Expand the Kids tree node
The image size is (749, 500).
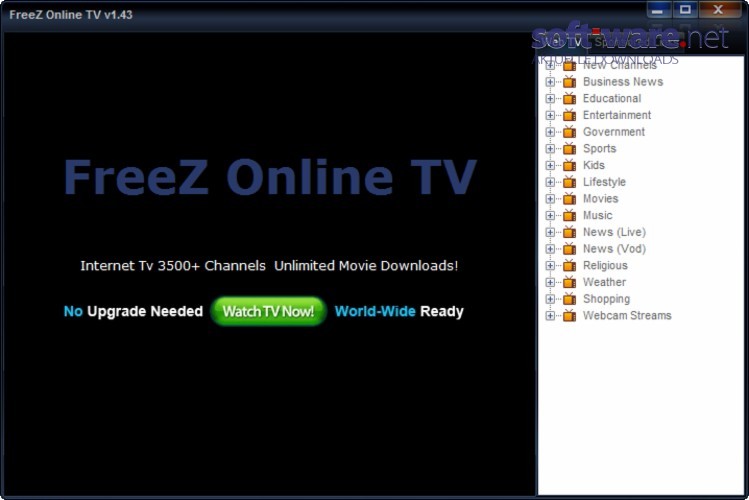550,166
